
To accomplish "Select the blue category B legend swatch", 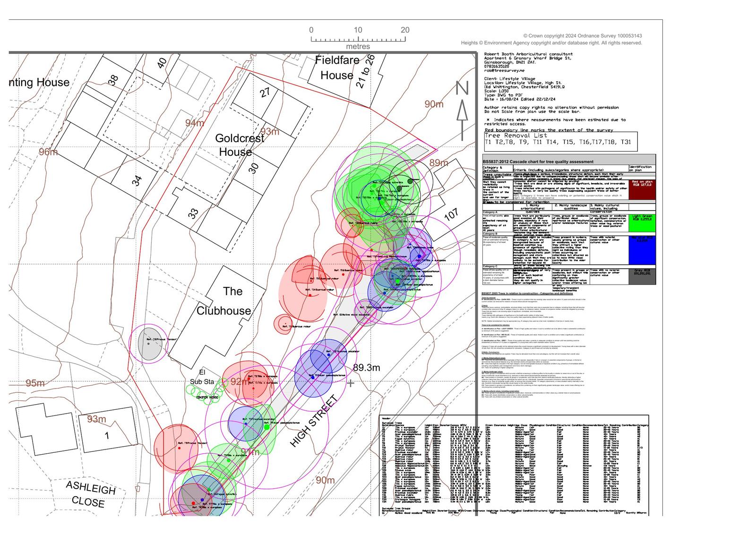I will tap(642, 250).
